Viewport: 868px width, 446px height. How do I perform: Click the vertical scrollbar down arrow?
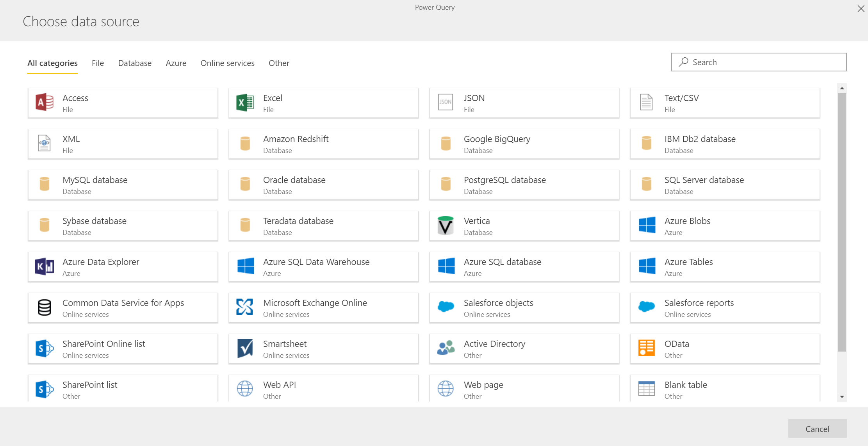(x=842, y=396)
